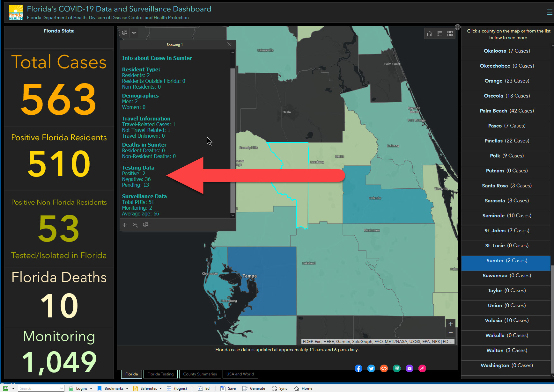Activate the map feature selection tool
This screenshot has height=392, width=554.
pos(125,33)
